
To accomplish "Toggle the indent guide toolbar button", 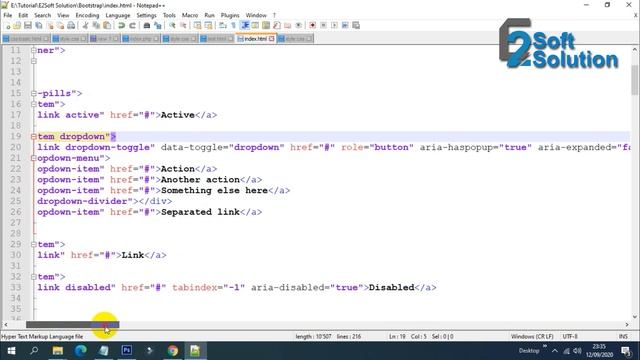I will click(x=245, y=25).
